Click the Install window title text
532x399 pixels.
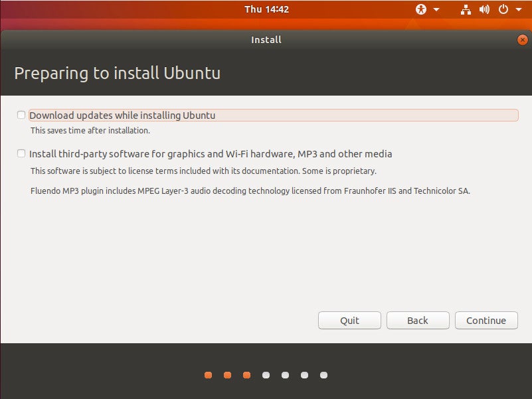(x=266, y=40)
